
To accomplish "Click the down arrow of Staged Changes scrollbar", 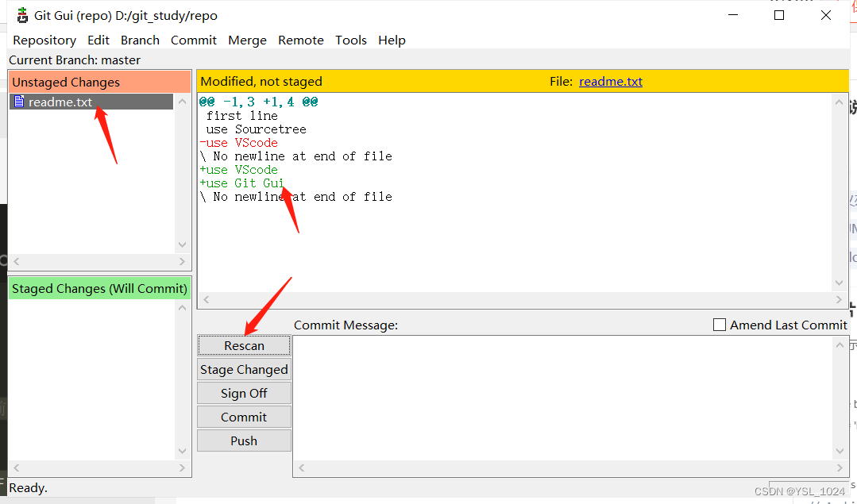I will point(183,451).
